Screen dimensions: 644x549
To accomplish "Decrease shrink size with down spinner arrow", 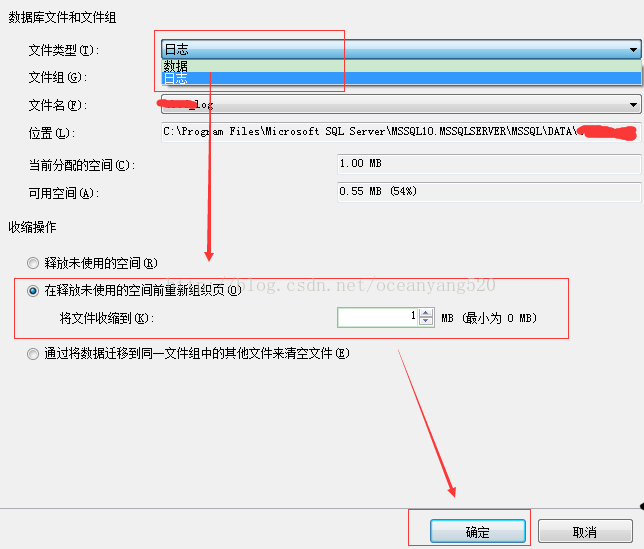I will pyautogui.click(x=426, y=322).
